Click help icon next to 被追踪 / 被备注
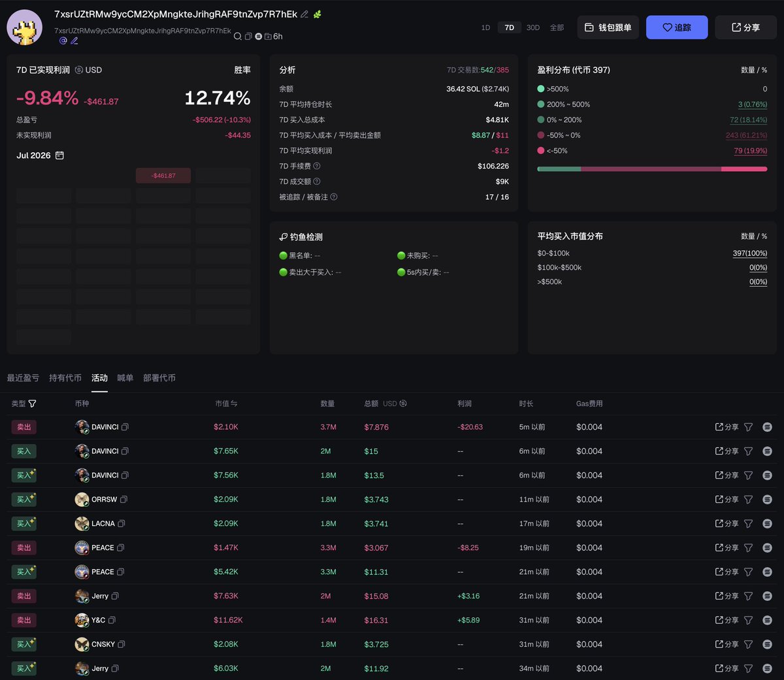Viewport: 784px width, 680px height. [334, 197]
